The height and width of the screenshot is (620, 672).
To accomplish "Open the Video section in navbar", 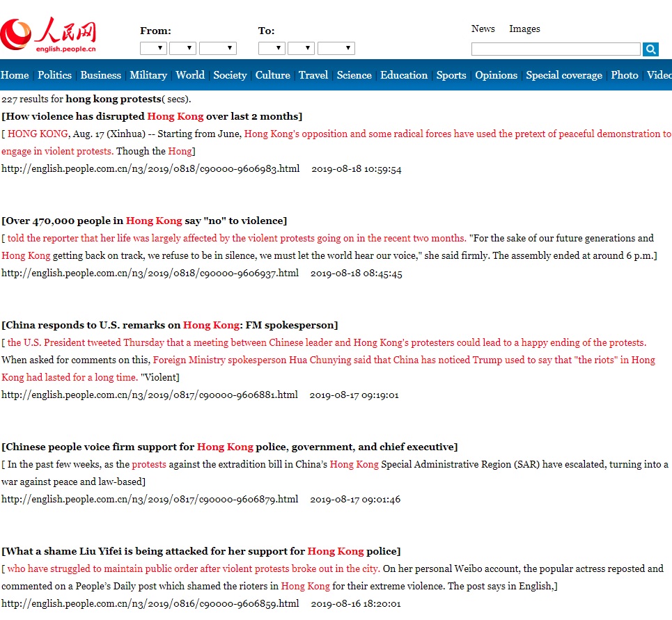I will click(x=659, y=75).
